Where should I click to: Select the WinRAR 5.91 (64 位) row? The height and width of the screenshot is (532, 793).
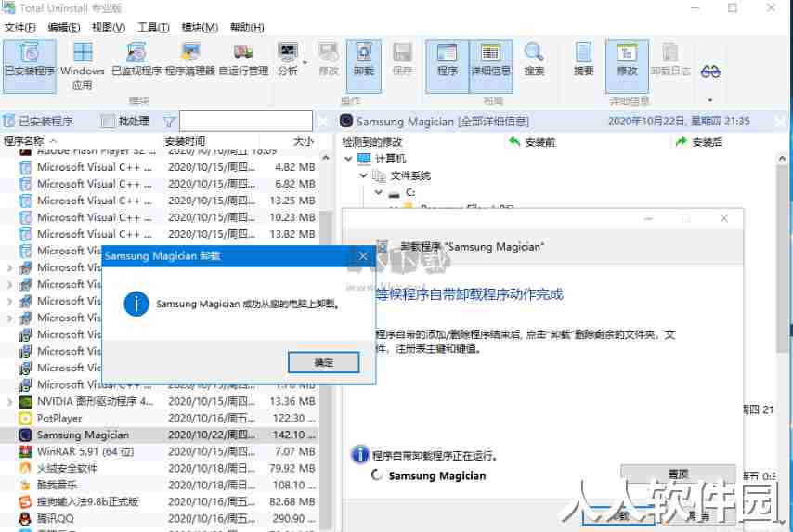[160, 451]
